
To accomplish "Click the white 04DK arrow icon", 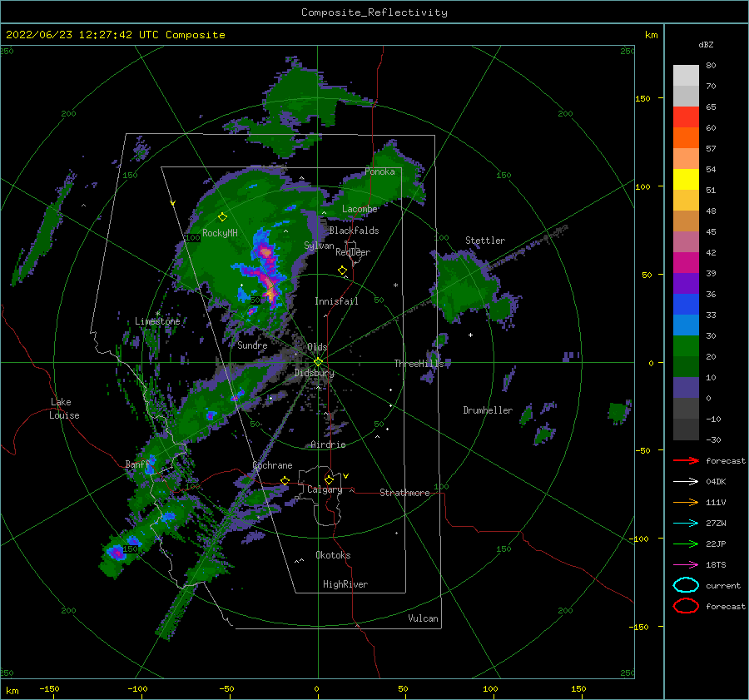I will 686,482.
